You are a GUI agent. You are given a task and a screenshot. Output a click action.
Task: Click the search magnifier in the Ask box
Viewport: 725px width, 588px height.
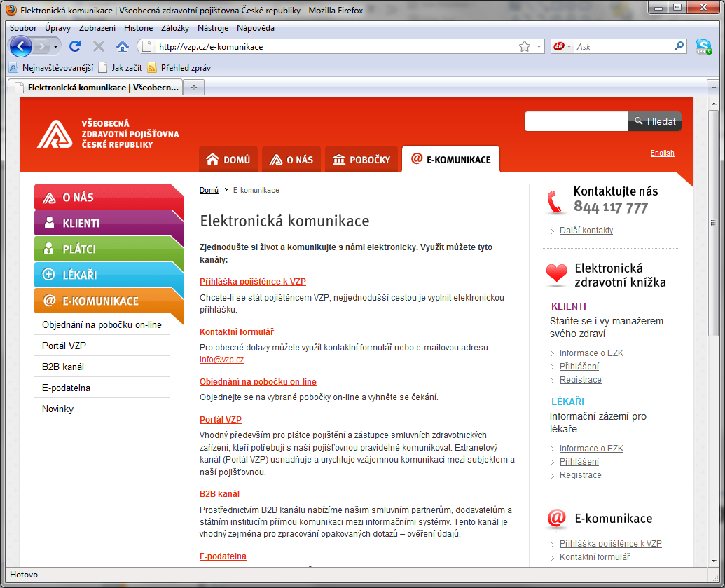(679, 46)
